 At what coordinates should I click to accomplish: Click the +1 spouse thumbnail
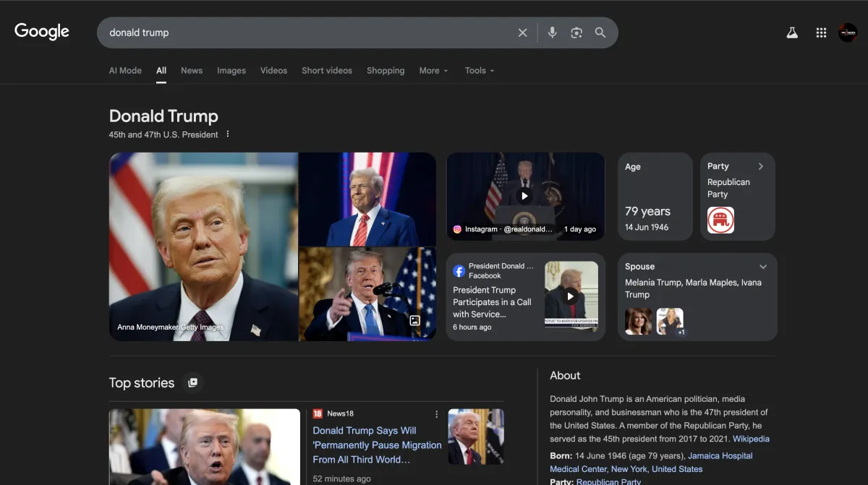(x=670, y=322)
